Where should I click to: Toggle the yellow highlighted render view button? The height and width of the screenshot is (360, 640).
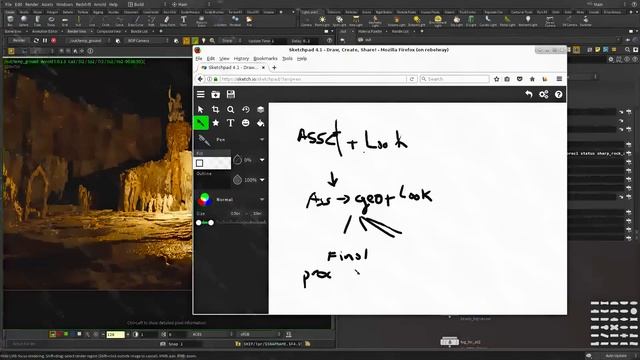click(x=187, y=40)
